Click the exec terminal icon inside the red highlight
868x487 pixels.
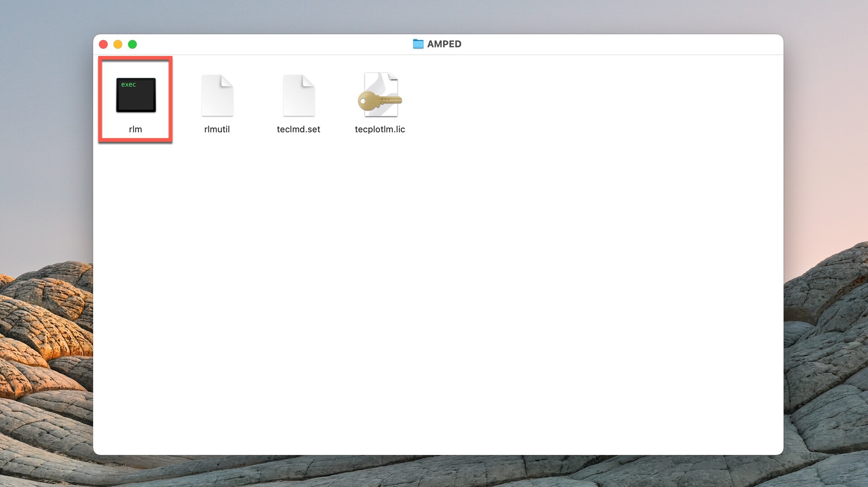click(x=136, y=95)
